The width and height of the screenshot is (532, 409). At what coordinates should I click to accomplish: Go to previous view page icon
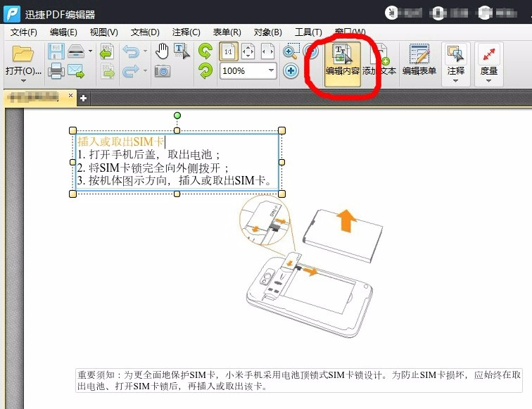click(107, 51)
